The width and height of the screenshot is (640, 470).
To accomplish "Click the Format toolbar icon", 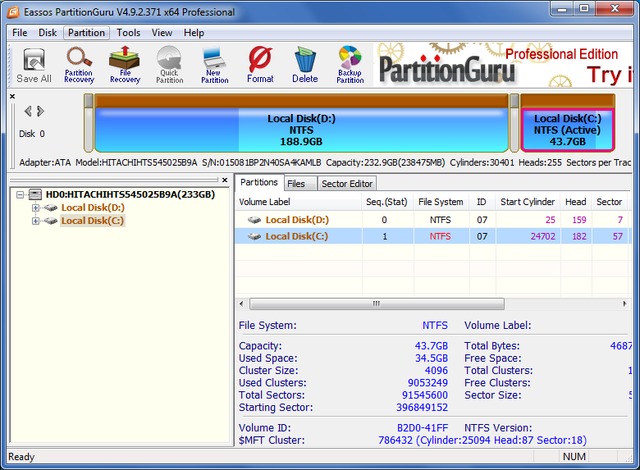I will (260, 64).
